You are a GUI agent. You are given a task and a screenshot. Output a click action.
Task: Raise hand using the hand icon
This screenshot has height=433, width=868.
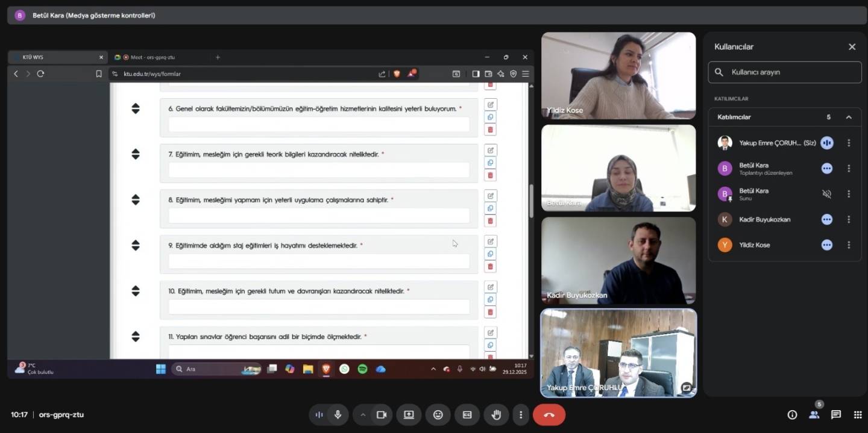coord(496,415)
